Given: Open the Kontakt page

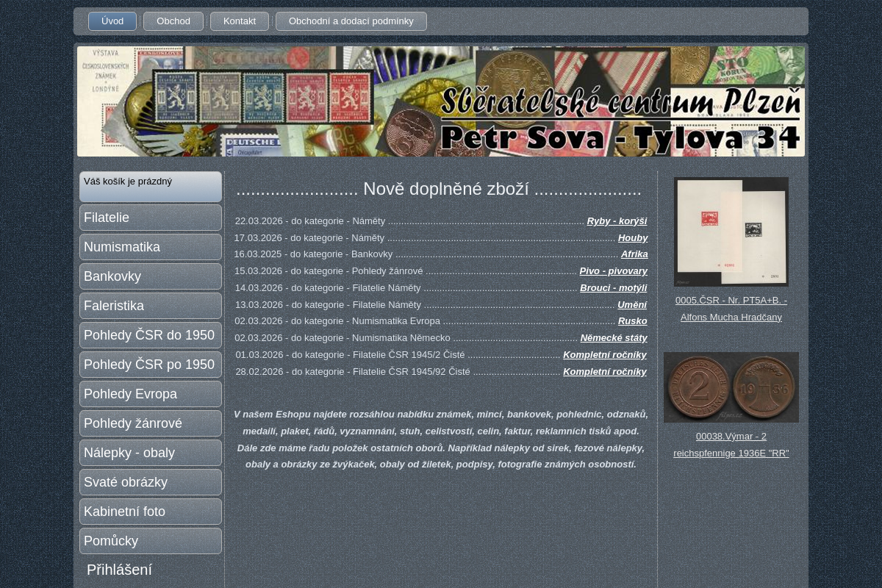Looking at the screenshot, I should (240, 21).
